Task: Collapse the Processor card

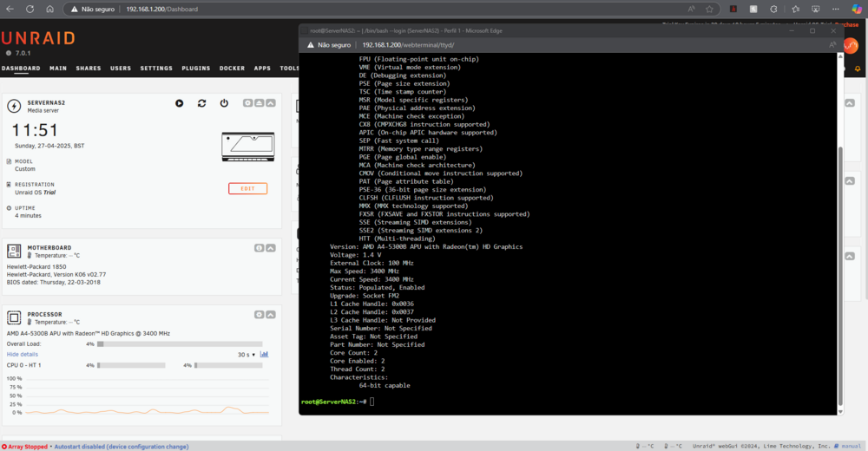Action: pos(271,314)
